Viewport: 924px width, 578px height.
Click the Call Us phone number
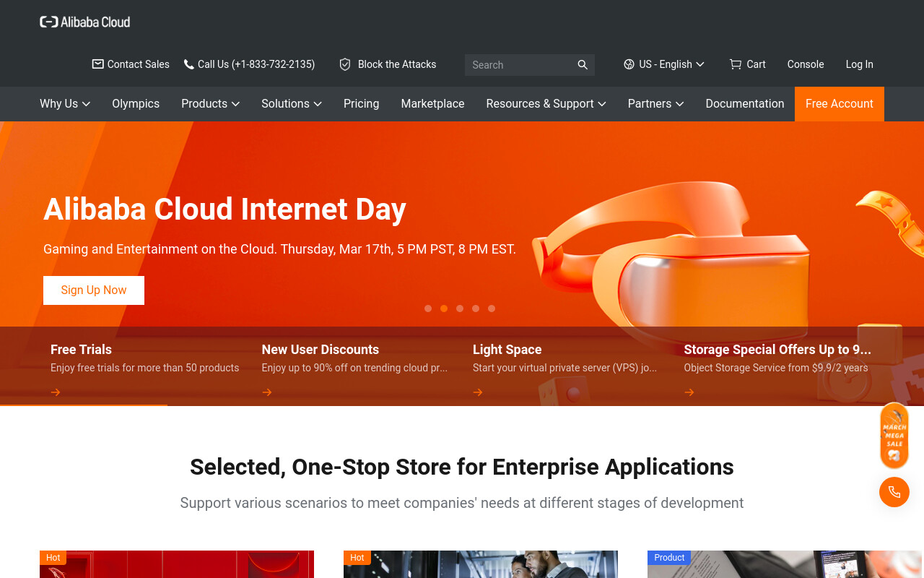[x=256, y=64]
